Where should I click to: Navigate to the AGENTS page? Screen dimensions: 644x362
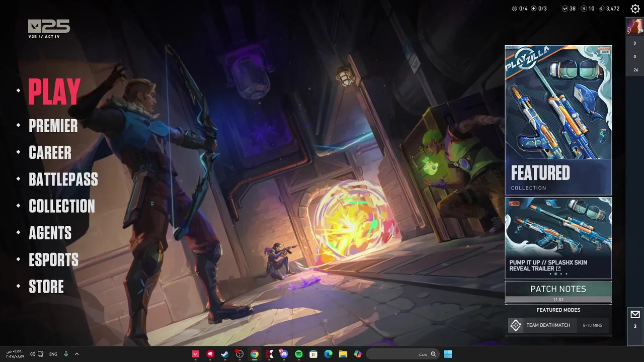[x=50, y=233]
